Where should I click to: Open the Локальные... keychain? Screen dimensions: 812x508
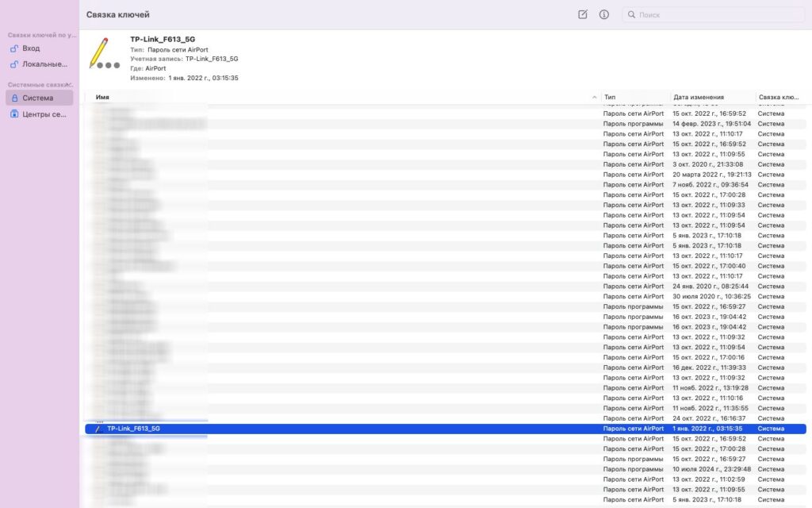click(44, 64)
